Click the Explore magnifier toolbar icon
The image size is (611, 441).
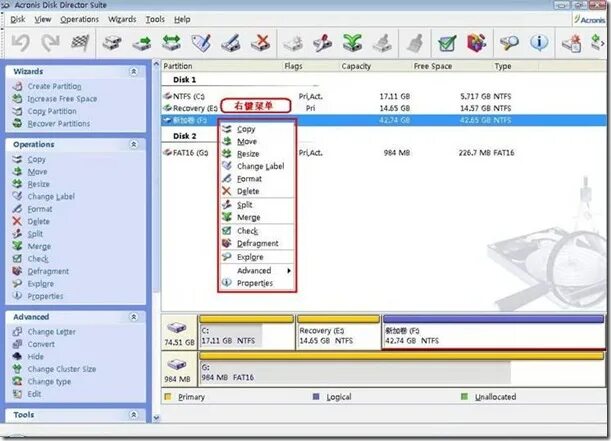(x=509, y=43)
